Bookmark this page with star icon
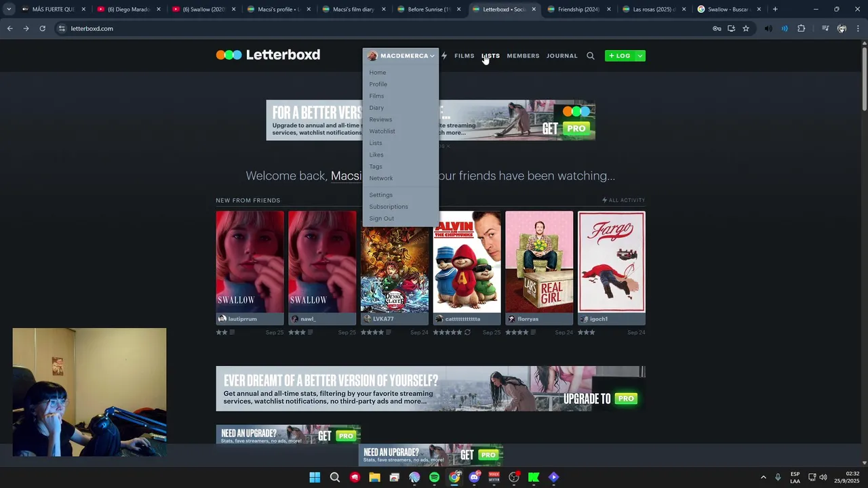 coord(746,28)
